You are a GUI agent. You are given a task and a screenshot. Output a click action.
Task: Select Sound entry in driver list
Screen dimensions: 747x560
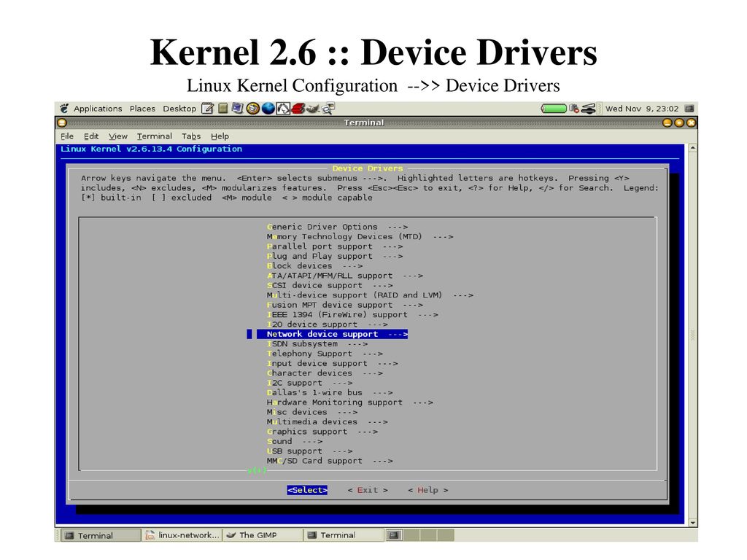click(x=295, y=441)
